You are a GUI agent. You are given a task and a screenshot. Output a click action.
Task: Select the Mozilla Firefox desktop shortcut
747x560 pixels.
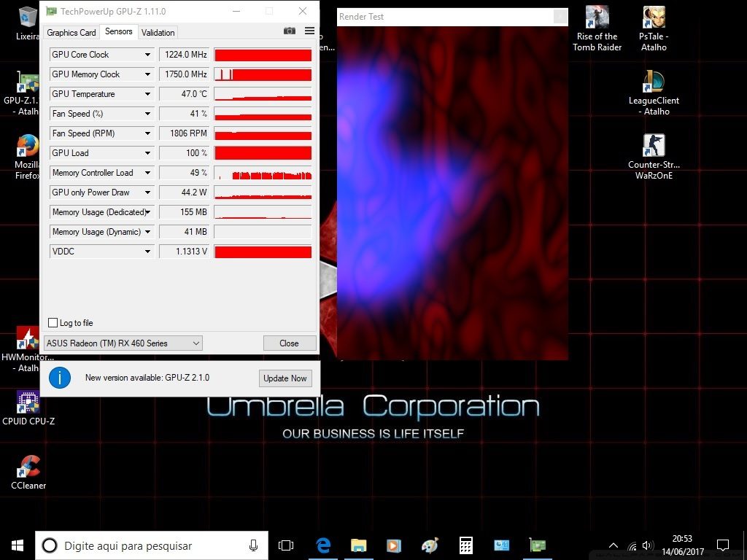(27, 157)
